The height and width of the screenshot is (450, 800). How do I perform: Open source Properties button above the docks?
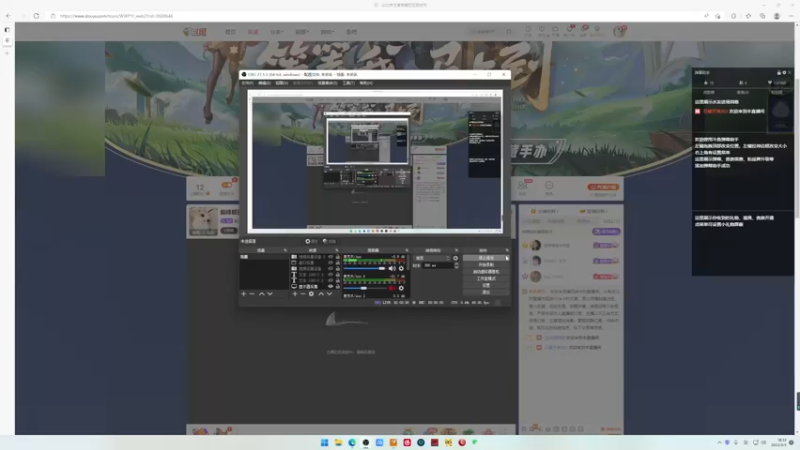click(311, 241)
